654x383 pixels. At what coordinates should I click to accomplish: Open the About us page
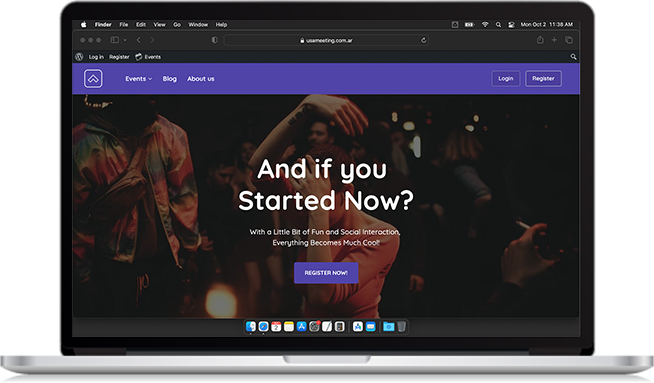[201, 79]
